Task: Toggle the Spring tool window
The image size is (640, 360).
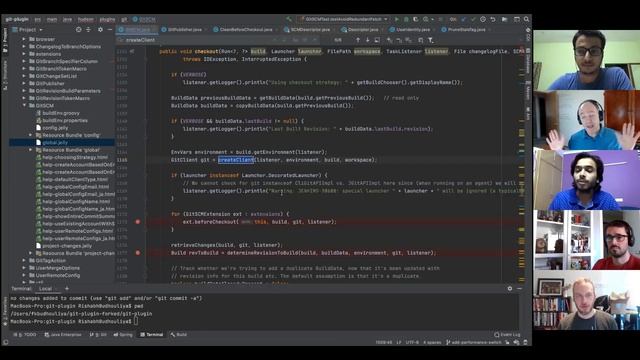Action: (x=123, y=334)
